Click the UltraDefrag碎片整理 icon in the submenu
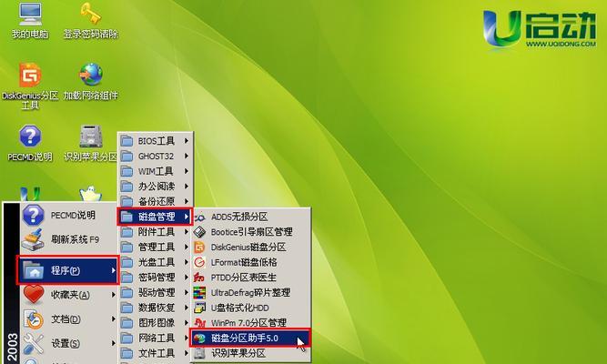This screenshot has width=607, height=364. click(199, 292)
